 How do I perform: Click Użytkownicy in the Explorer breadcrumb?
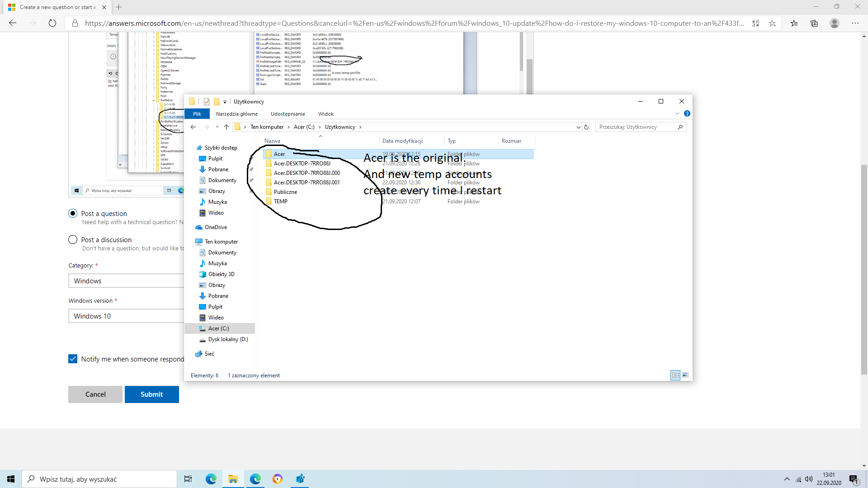(x=340, y=127)
